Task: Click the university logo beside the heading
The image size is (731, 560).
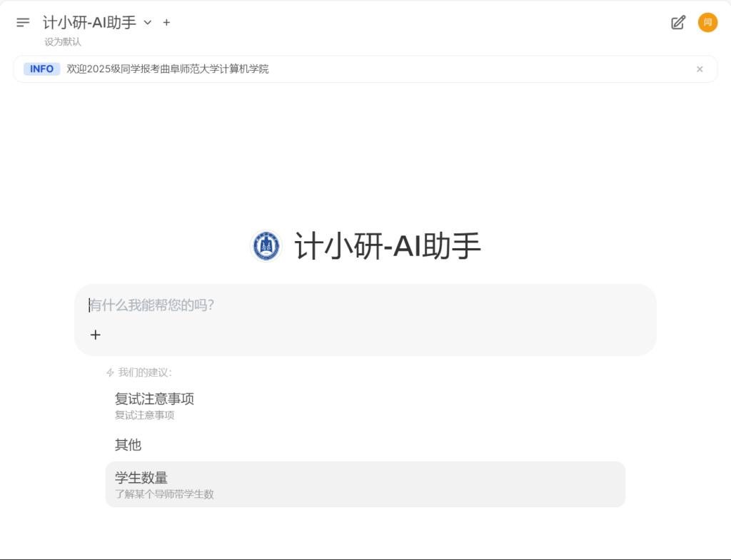Action: coord(266,246)
